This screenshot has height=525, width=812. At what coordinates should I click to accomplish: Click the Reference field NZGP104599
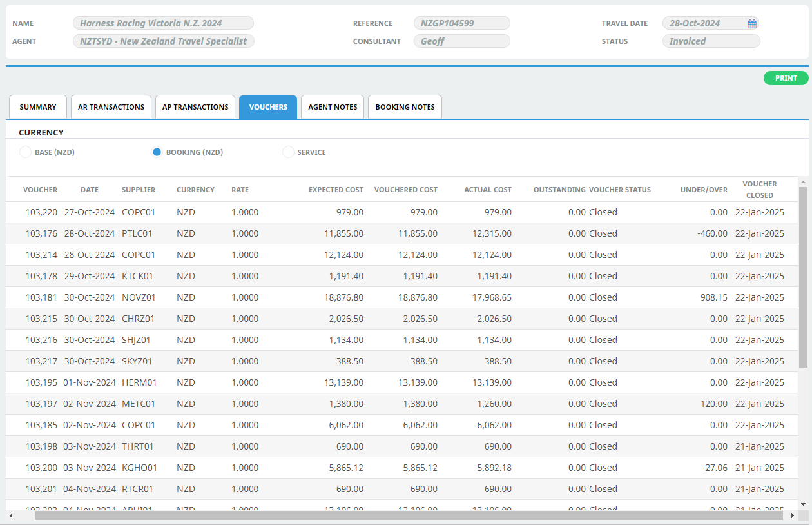[x=461, y=23]
